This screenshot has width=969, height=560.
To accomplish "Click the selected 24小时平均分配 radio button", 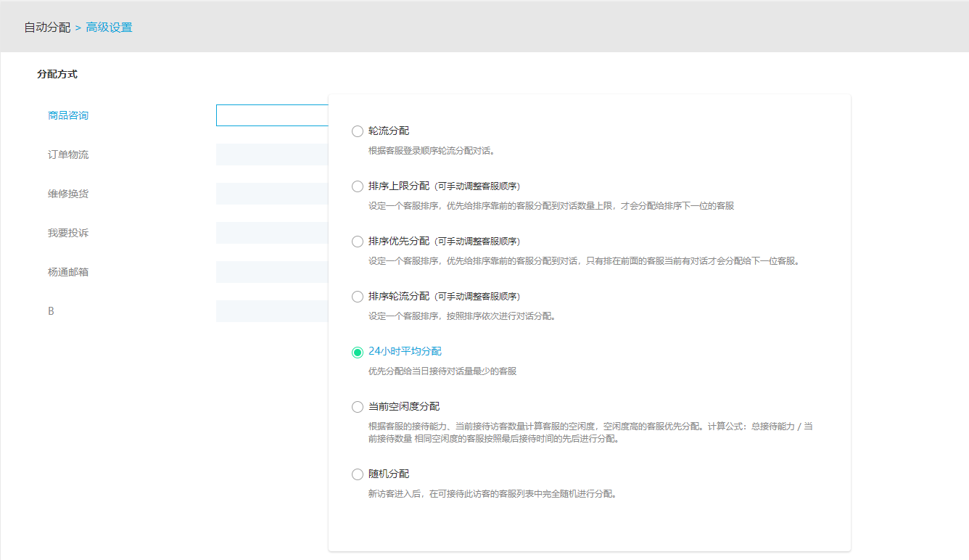I will (x=357, y=352).
